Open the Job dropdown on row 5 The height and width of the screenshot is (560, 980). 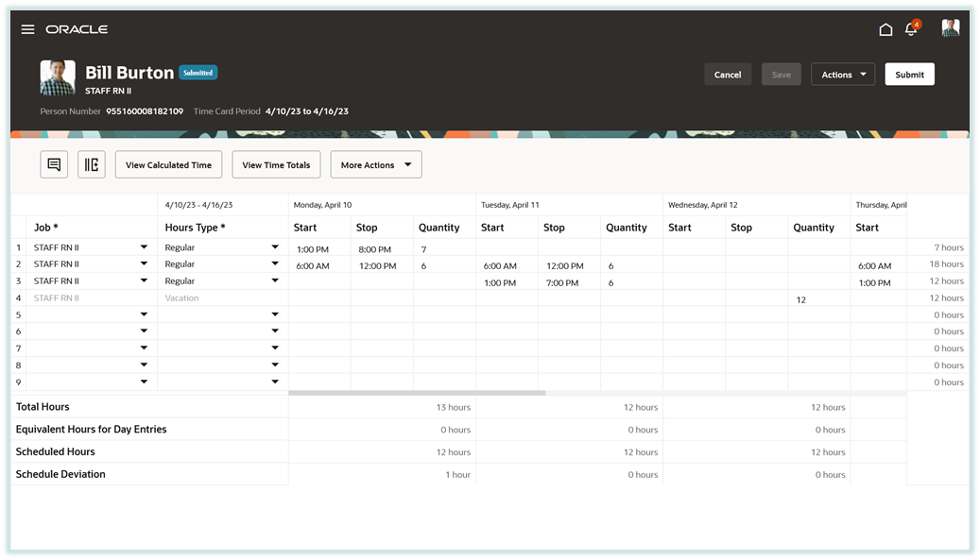pos(144,314)
